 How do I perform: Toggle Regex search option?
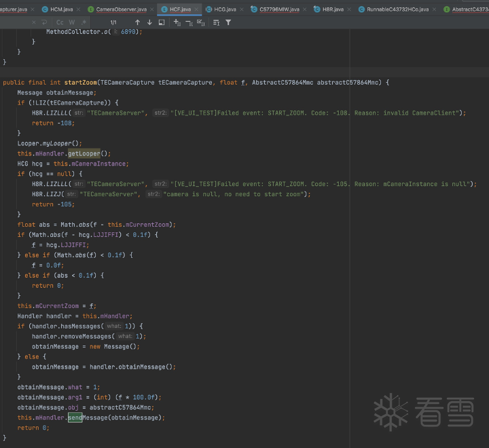pos(82,22)
